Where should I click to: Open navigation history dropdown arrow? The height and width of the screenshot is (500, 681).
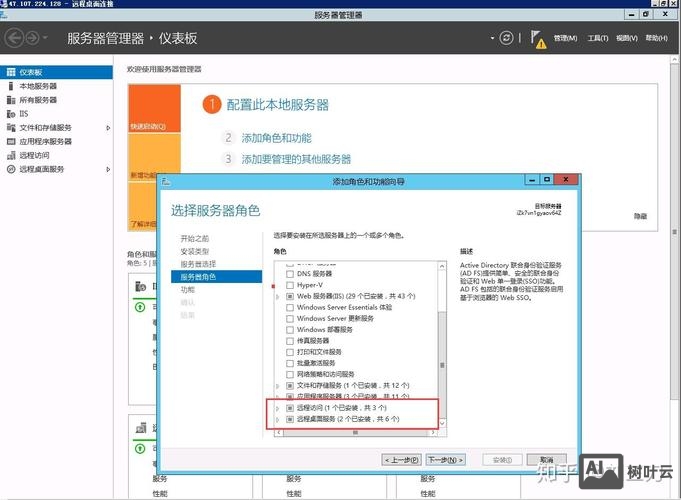(45, 38)
